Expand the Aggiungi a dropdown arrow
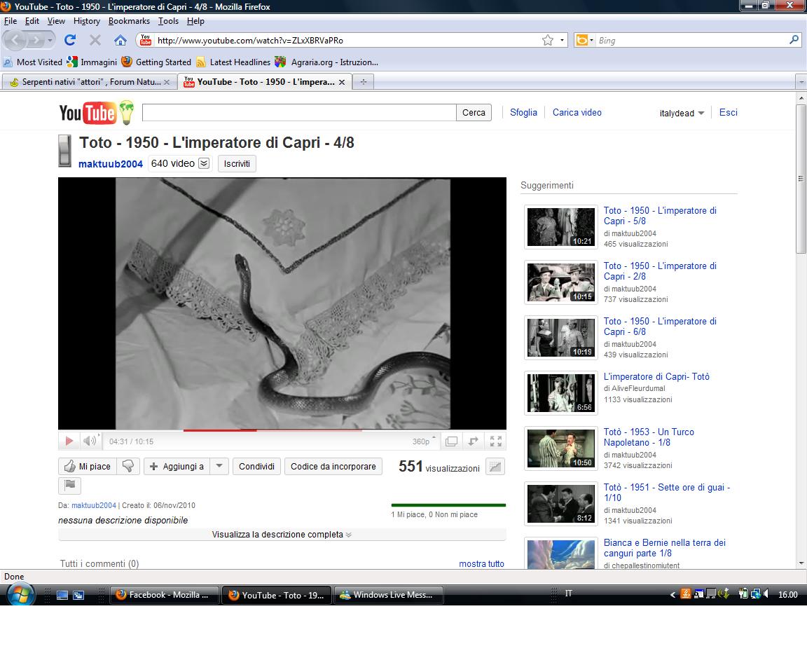Viewport: 807px width, 672px height. pos(219,467)
